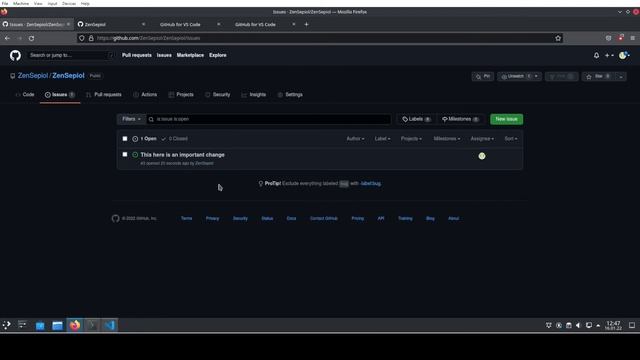Image resolution: width=640 pixels, height=360 pixels.
Task: Expand the Projects filter dropdown
Action: tap(411, 139)
